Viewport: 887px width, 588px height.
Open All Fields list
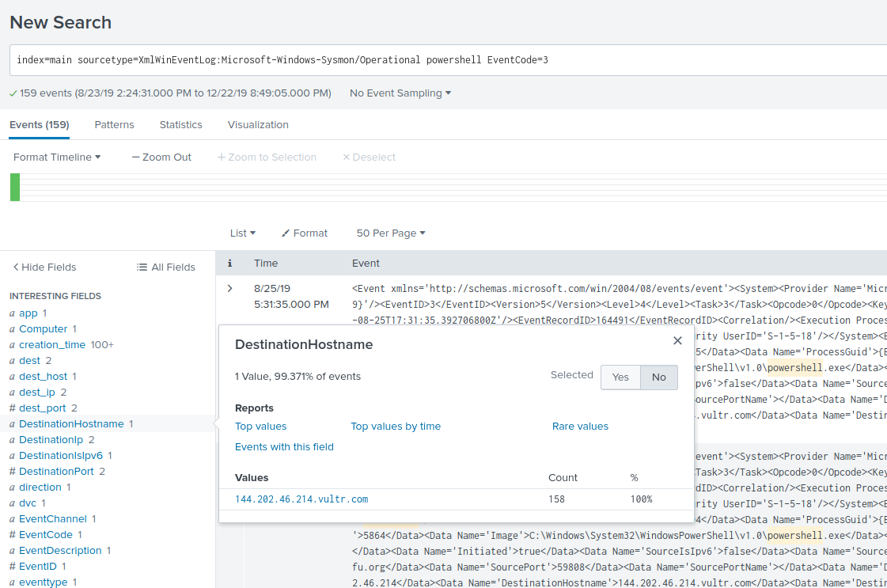(x=165, y=267)
